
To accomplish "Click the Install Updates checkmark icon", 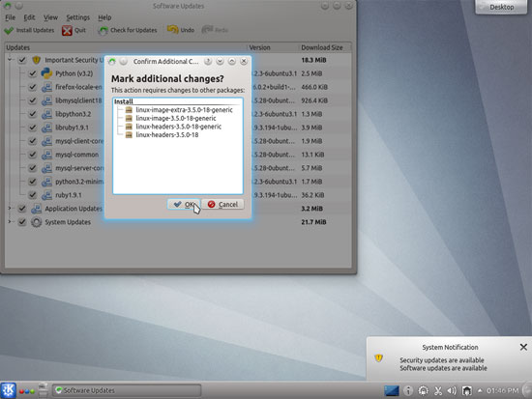I will point(9,31).
